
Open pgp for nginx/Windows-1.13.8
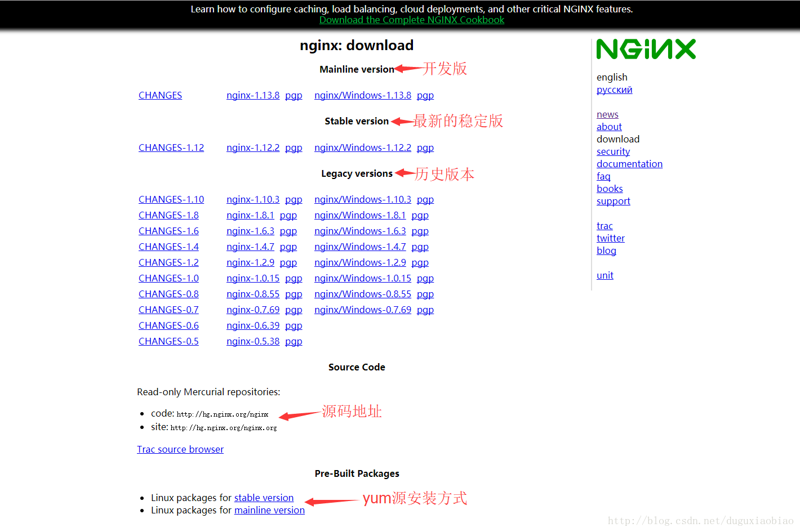(x=425, y=96)
